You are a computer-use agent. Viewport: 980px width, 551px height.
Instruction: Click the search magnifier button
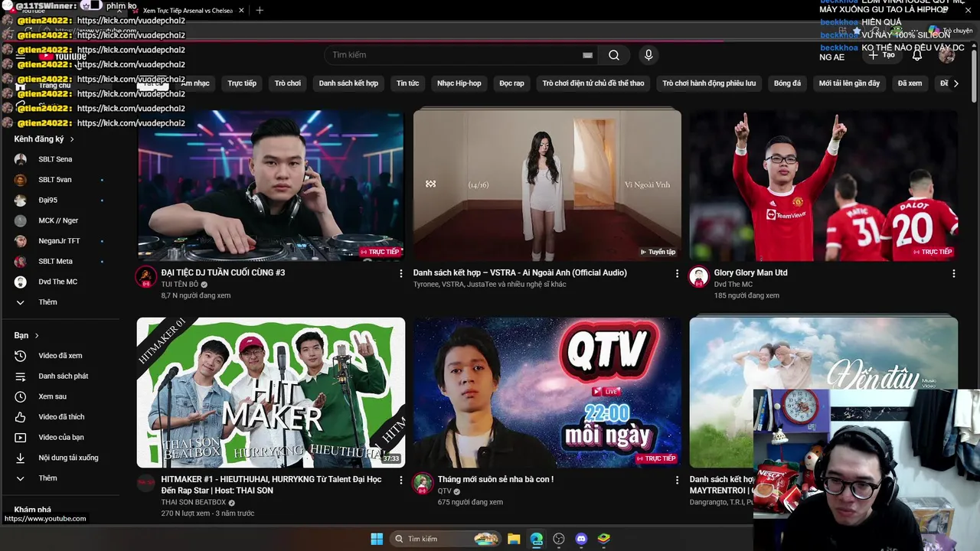coord(614,55)
